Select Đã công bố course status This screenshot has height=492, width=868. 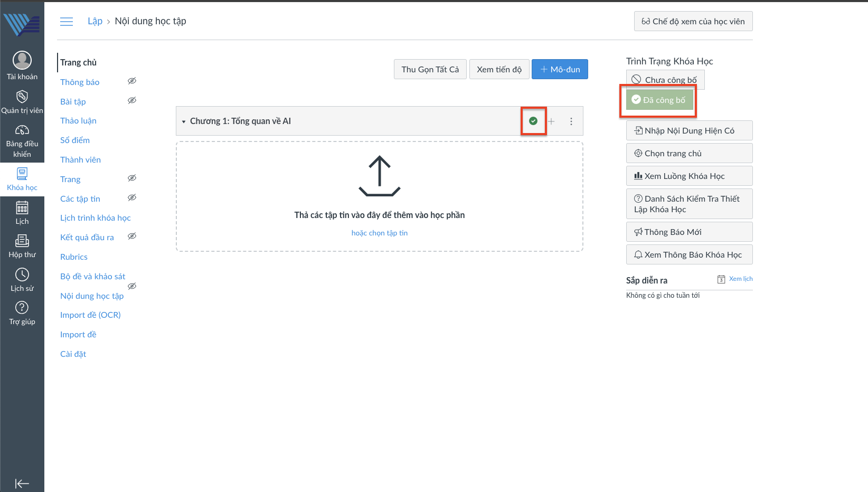[x=659, y=100]
